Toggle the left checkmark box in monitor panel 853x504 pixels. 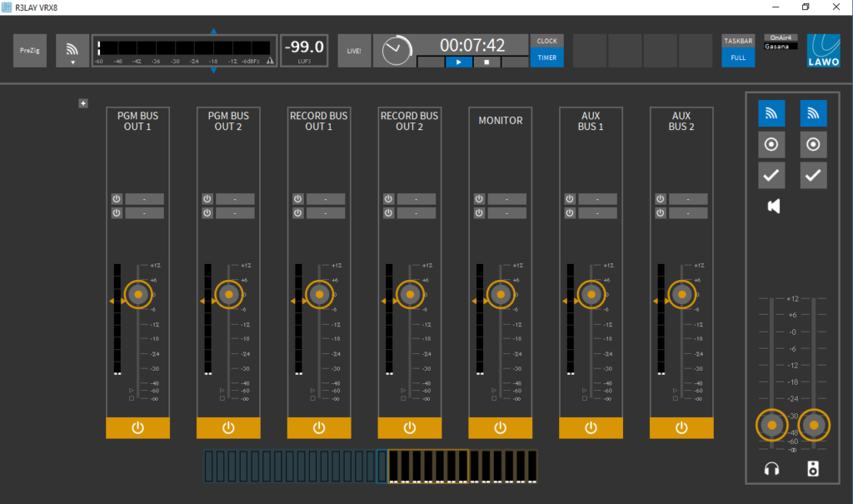771,175
